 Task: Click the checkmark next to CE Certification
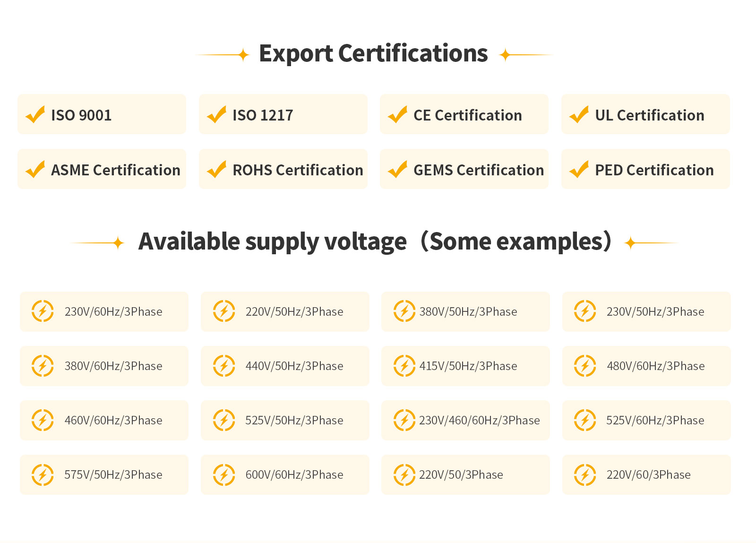coord(398,114)
